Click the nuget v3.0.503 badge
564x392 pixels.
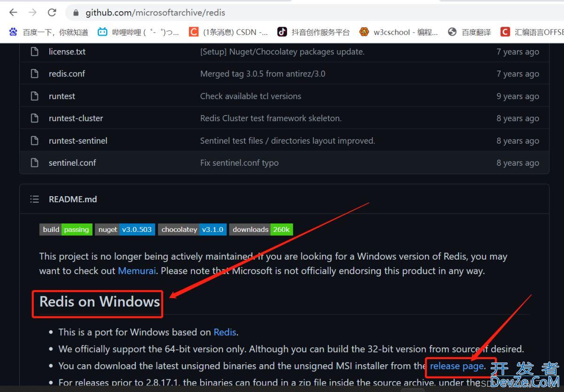[125, 230]
